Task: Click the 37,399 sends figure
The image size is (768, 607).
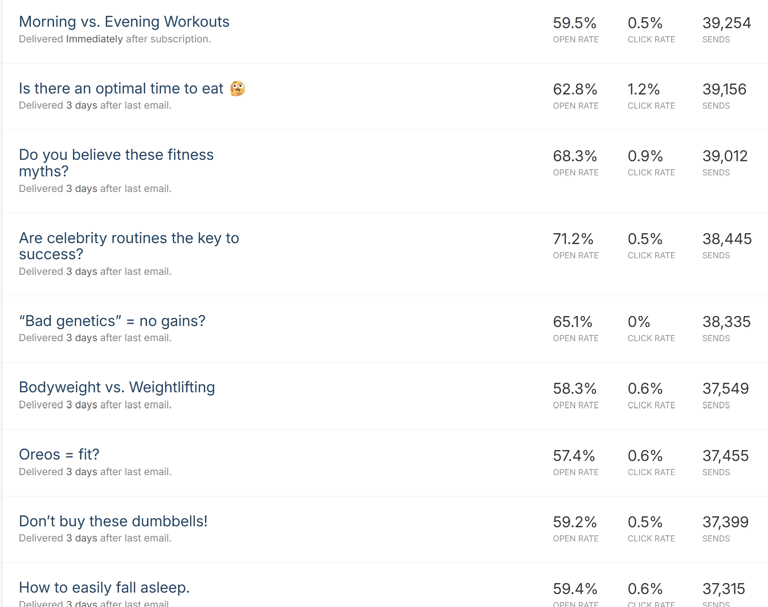Action: tap(725, 522)
